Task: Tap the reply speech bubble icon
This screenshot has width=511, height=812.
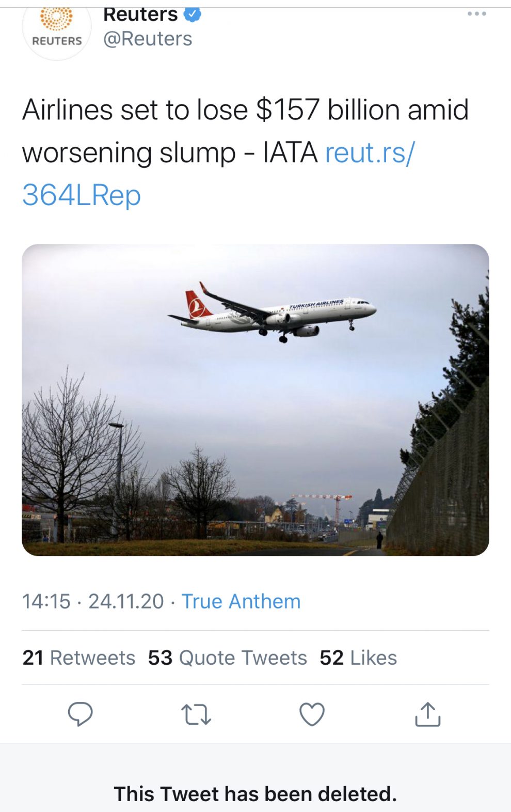Action: [80, 714]
